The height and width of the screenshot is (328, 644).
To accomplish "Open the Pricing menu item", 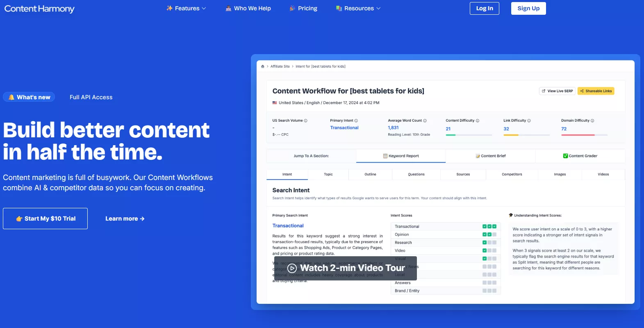I will 307,8.
